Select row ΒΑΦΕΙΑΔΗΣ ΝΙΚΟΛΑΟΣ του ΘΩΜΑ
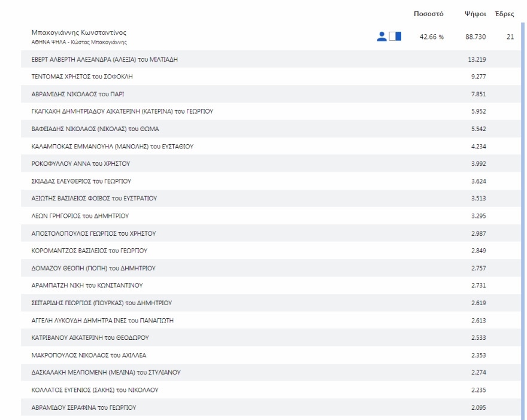 tap(95, 129)
